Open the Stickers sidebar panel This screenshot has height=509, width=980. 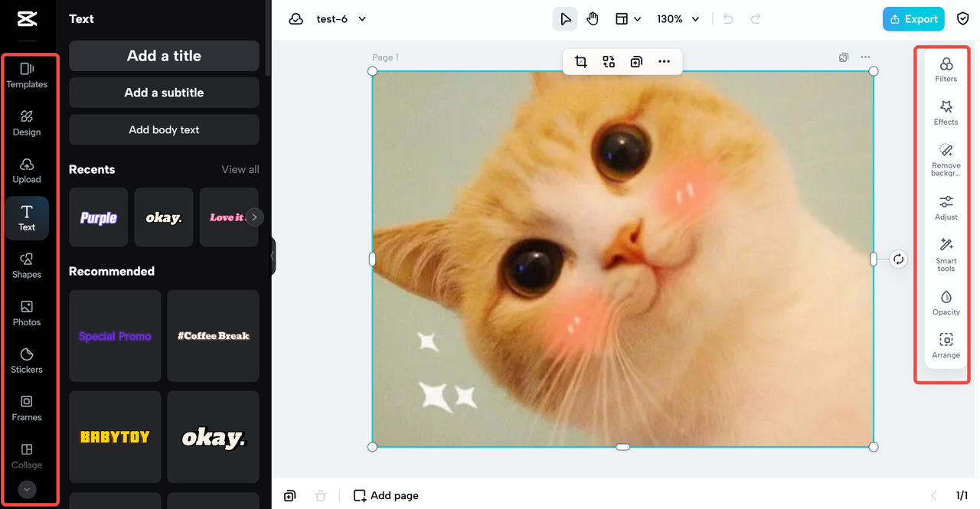[27, 361]
